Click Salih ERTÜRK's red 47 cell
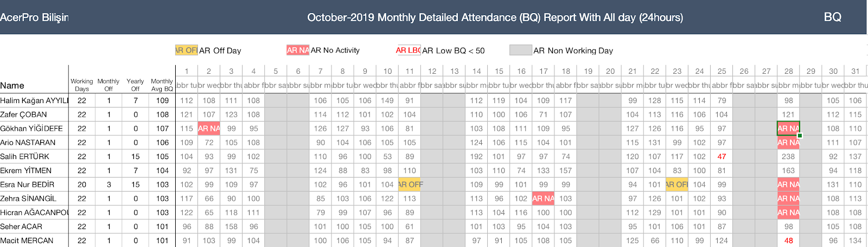Viewport: 868px width, 247px height. [722, 156]
